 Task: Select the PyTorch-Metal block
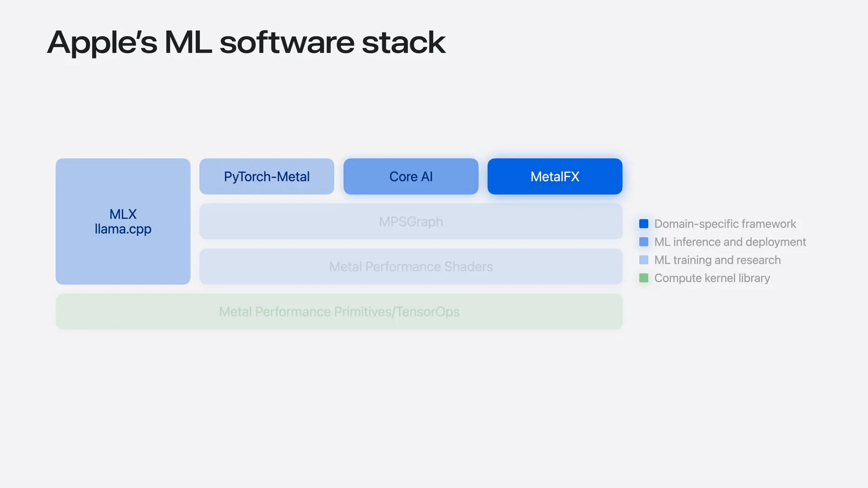267,176
